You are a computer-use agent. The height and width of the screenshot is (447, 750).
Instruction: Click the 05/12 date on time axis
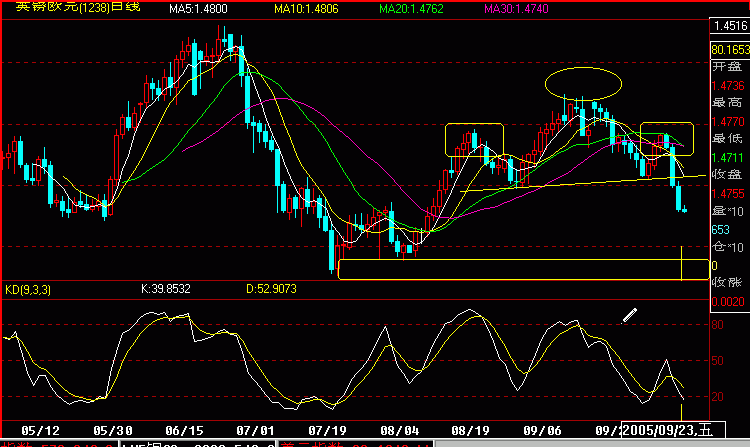point(41,431)
